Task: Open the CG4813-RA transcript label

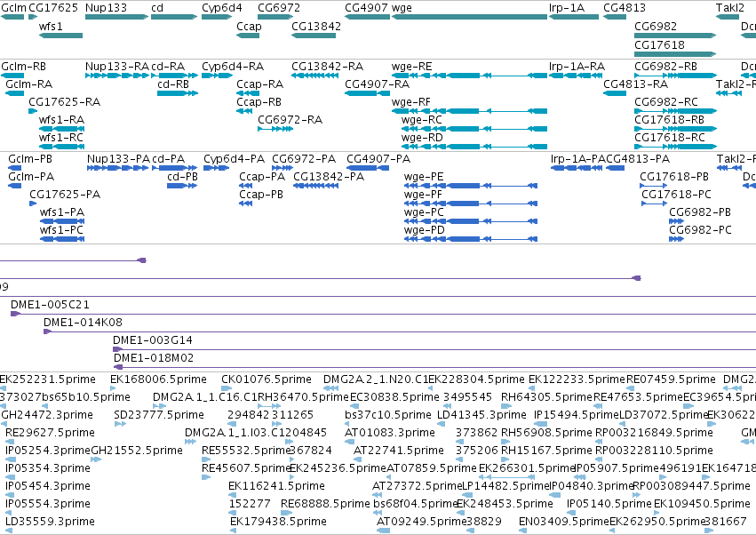Action: 635,84
